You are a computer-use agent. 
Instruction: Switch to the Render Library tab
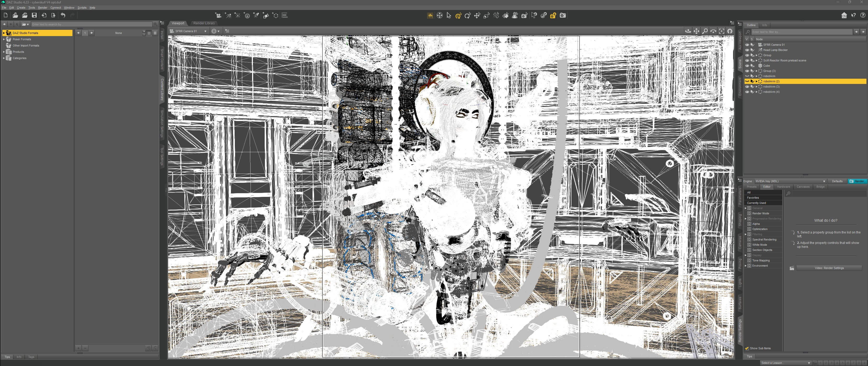click(204, 23)
